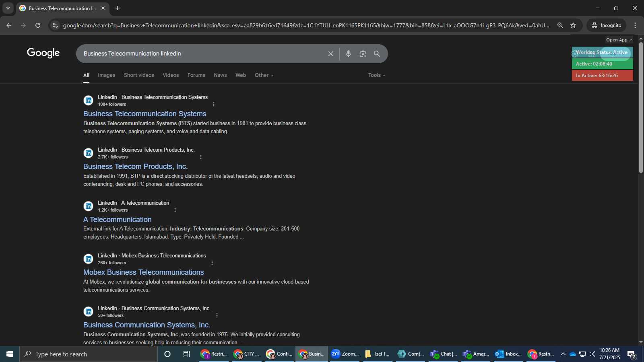This screenshot has width=644, height=362.
Task: Click "2.7K+ followers" text
Action: (113, 157)
